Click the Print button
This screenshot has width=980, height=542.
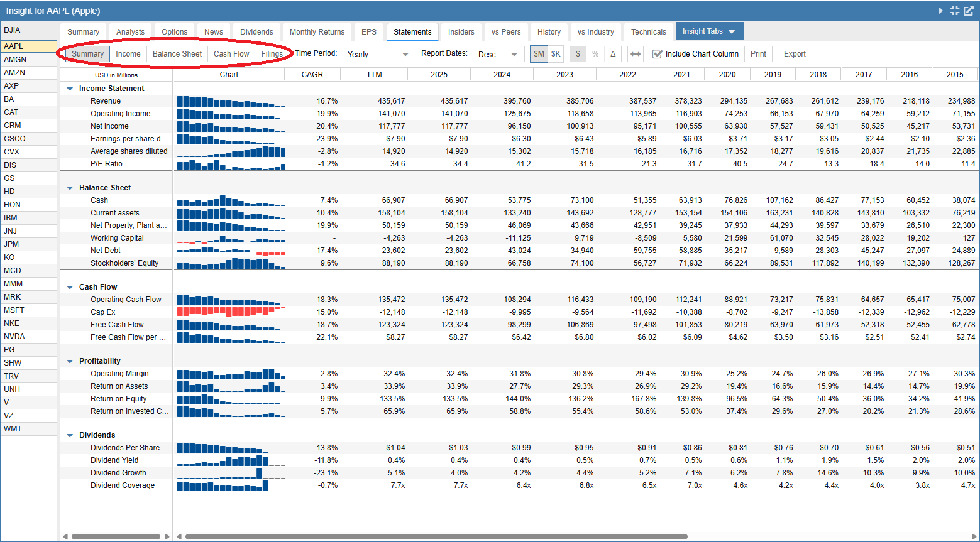click(758, 54)
